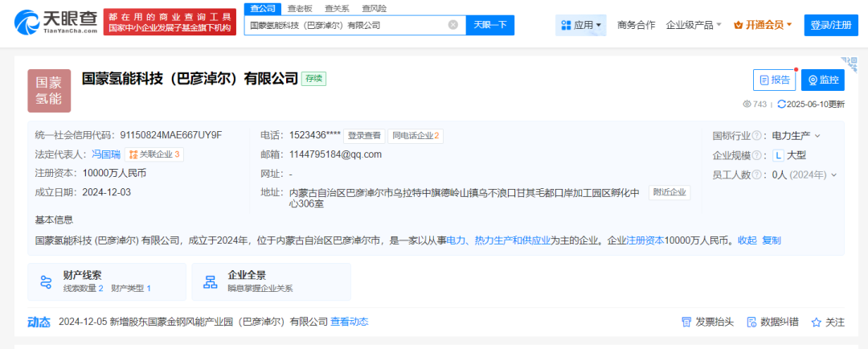The image size is (868, 349).
Task: Collapse basic info with 收起
Action: [x=747, y=240]
